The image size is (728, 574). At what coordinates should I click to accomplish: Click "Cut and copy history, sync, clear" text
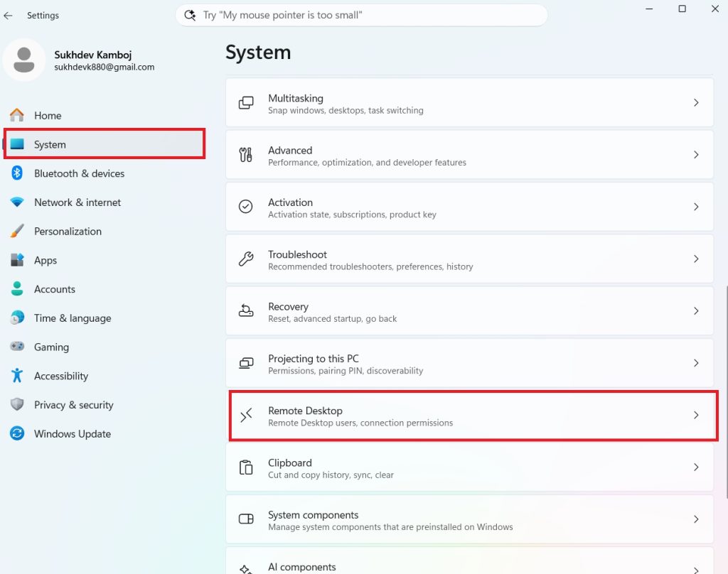point(331,475)
